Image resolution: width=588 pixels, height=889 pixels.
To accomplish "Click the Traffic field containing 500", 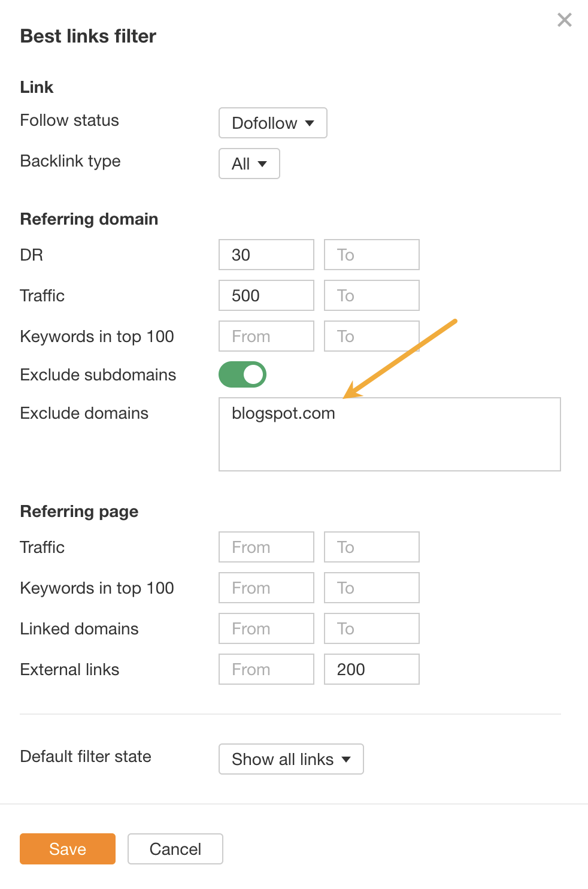I will [x=266, y=295].
